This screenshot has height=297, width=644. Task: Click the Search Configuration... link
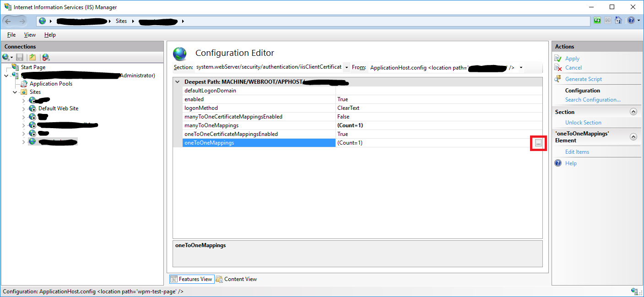pos(593,100)
